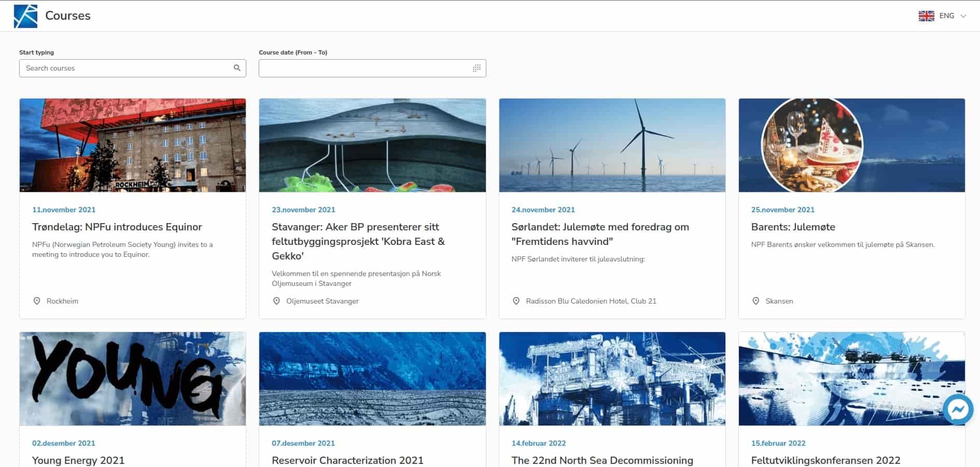Click the search magnifier icon

237,68
